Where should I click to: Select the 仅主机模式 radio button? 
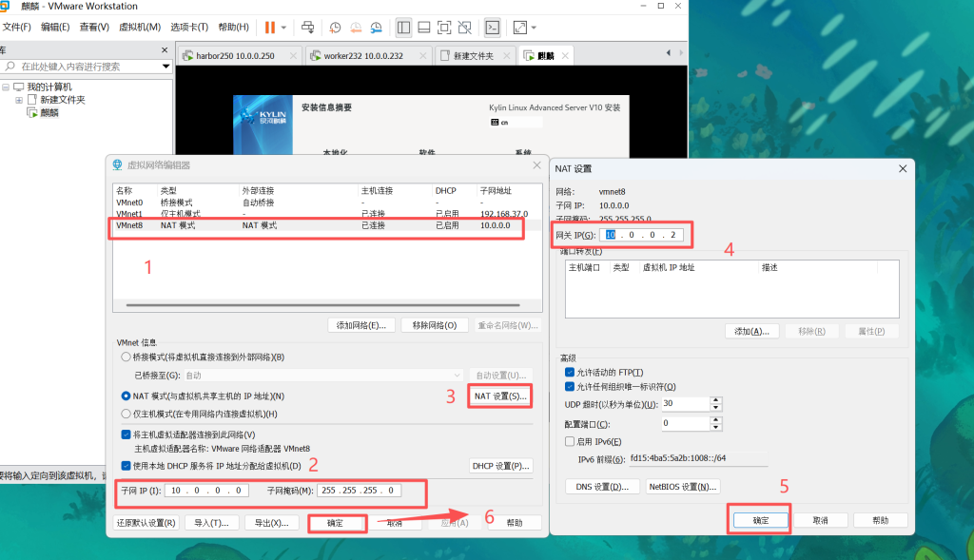127,414
